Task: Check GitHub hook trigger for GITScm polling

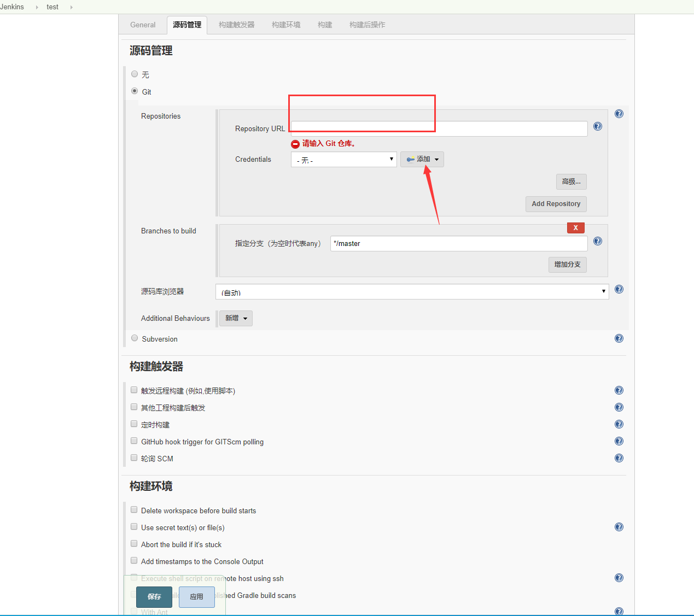Action: [134, 441]
